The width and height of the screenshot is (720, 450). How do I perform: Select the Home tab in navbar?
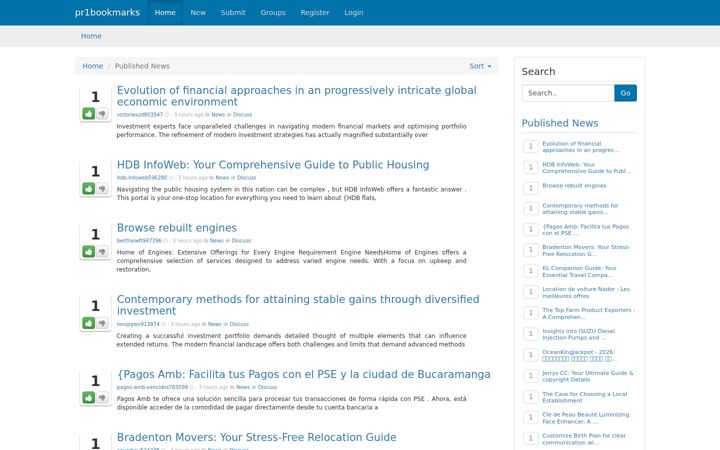point(165,12)
